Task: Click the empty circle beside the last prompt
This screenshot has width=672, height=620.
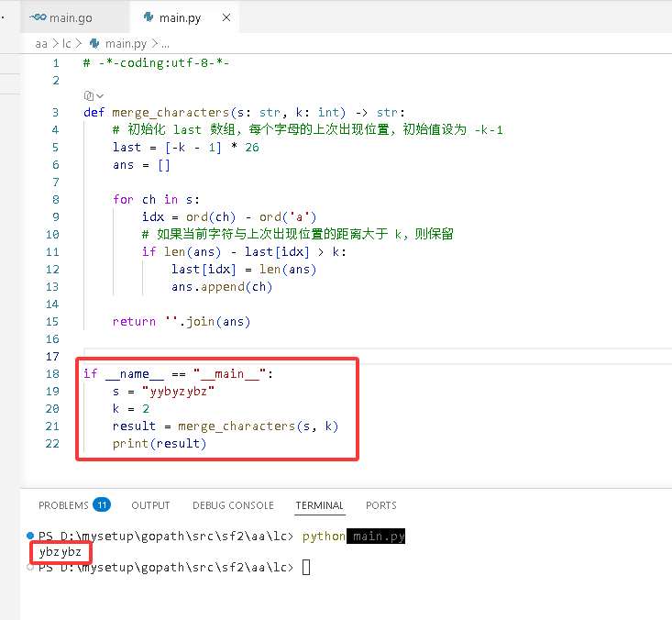Action: pyautogui.click(x=30, y=567)
